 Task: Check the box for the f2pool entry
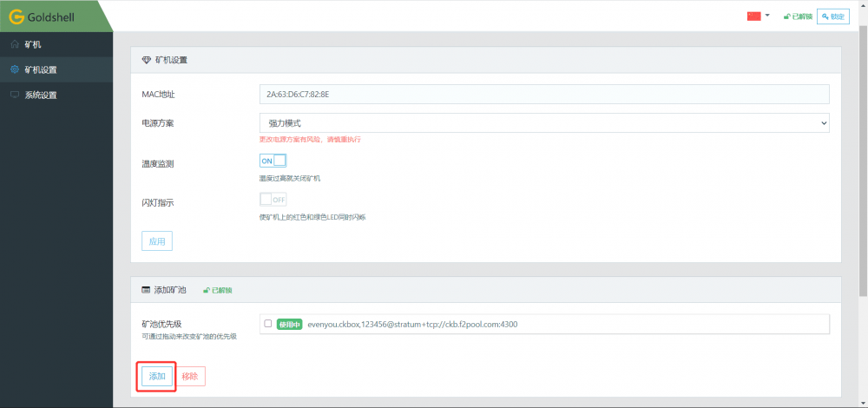click(x=268, y=323)
